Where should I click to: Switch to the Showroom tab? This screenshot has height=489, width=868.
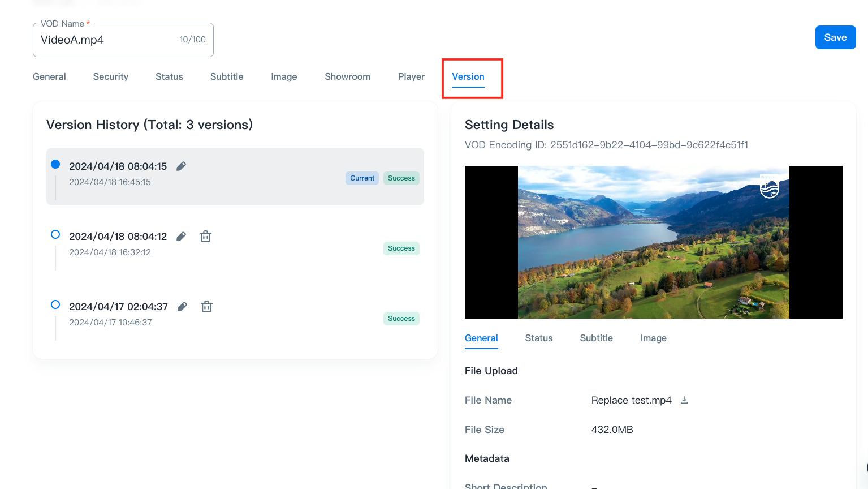(x=347, y=76)
